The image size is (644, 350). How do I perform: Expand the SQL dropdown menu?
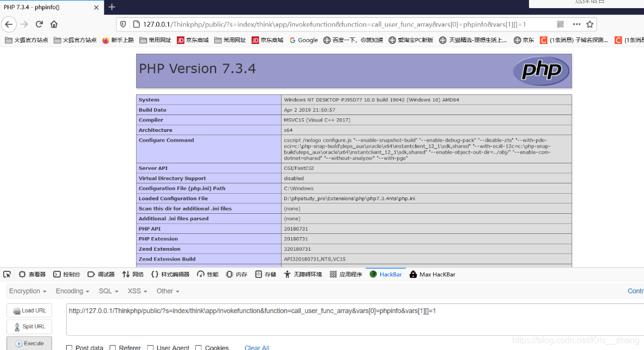coord(109,291)
